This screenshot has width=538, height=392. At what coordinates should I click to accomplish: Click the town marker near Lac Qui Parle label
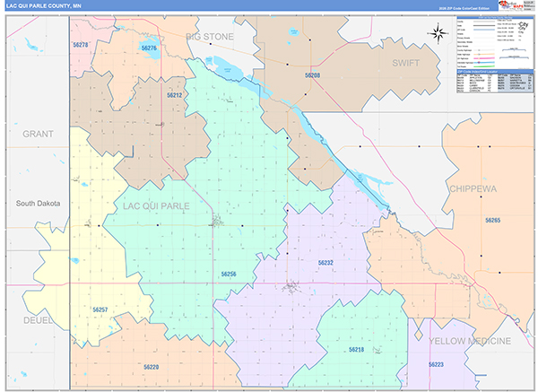[215, 222]
